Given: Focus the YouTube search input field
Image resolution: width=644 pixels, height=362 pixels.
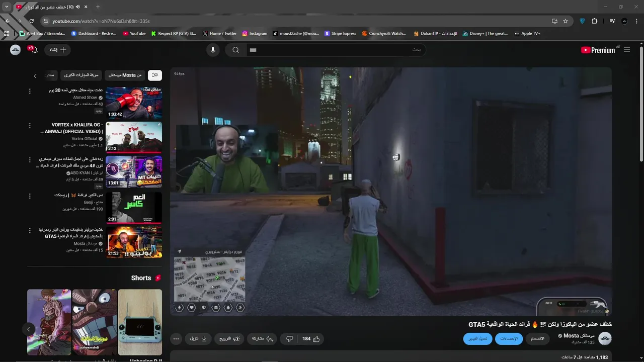Looking at the screenshot, I should [336, 50].
